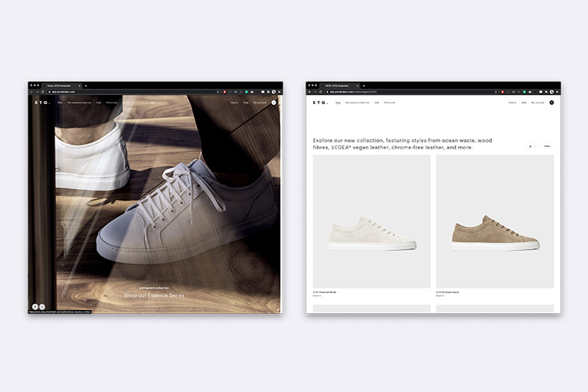Open the cart icon in the right browser window
Screen dimensions: 588x392
pyautogui.click(x=551, y=102)
